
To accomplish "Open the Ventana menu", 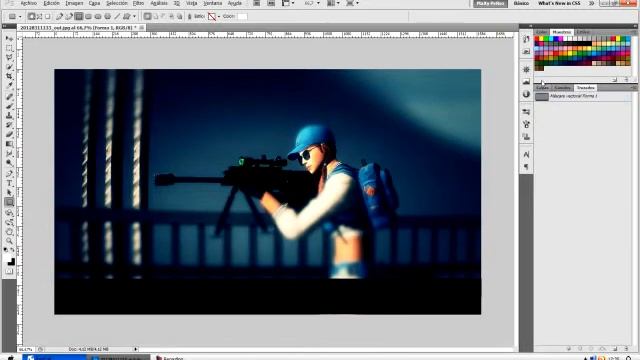I will [213, 3].
